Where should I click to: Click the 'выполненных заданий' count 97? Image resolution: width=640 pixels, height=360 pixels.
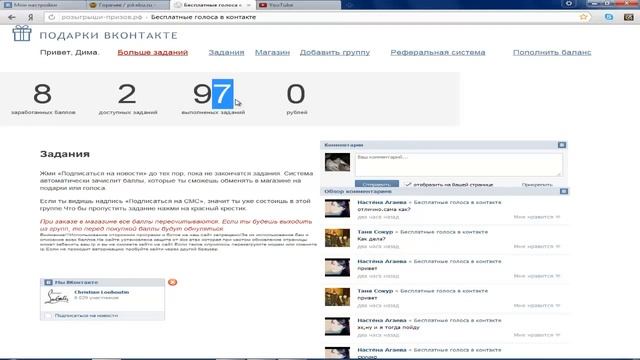click(213, 94)
